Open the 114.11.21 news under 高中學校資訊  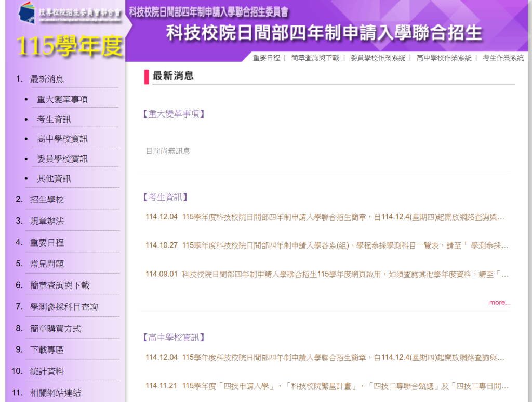click(326, 386)
